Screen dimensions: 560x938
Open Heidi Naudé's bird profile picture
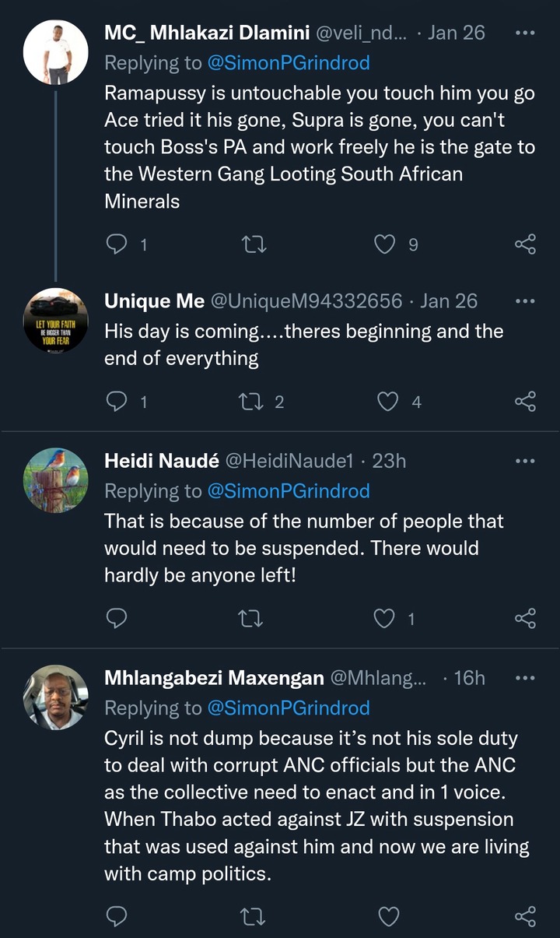click(56, 480)
